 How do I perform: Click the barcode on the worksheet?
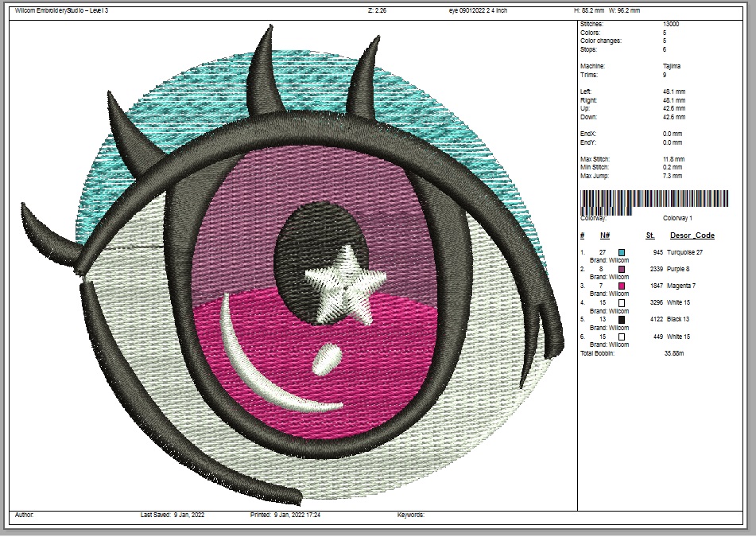(x=654, y=200)
